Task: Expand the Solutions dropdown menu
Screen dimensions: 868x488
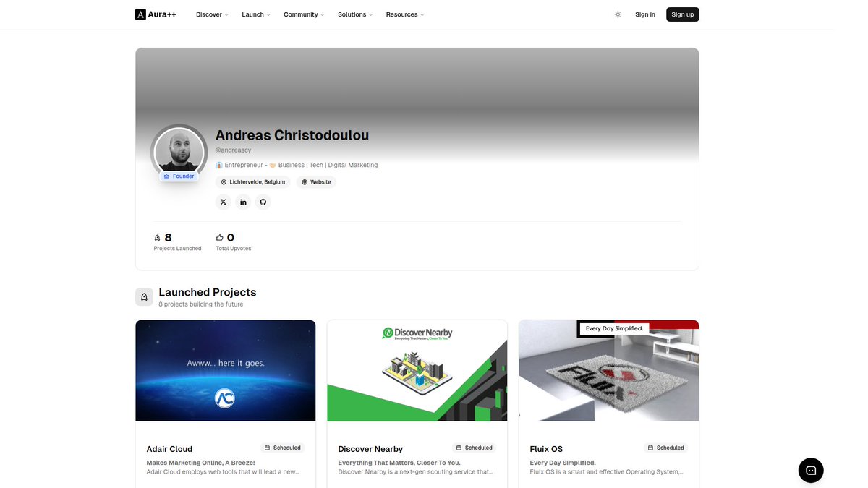Action: pos(355,14)
